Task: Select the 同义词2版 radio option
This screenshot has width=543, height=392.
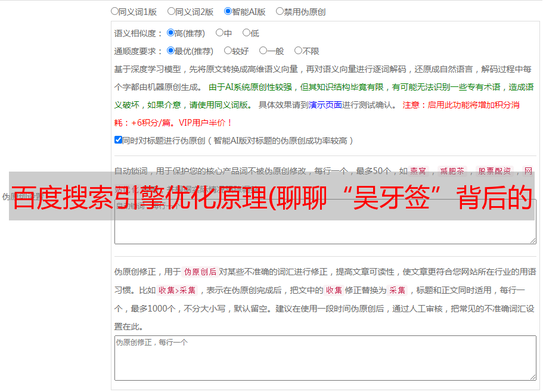Action: pos(171,11)
